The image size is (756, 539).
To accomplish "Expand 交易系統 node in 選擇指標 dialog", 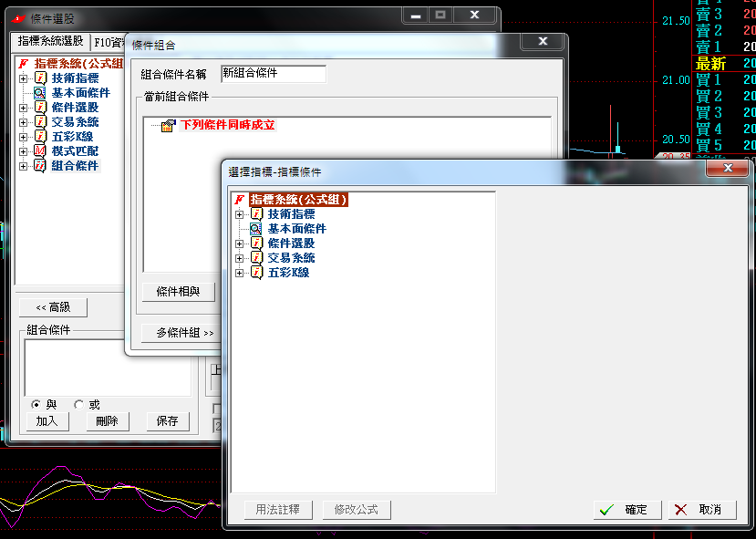I will click(x=240, y=258).
